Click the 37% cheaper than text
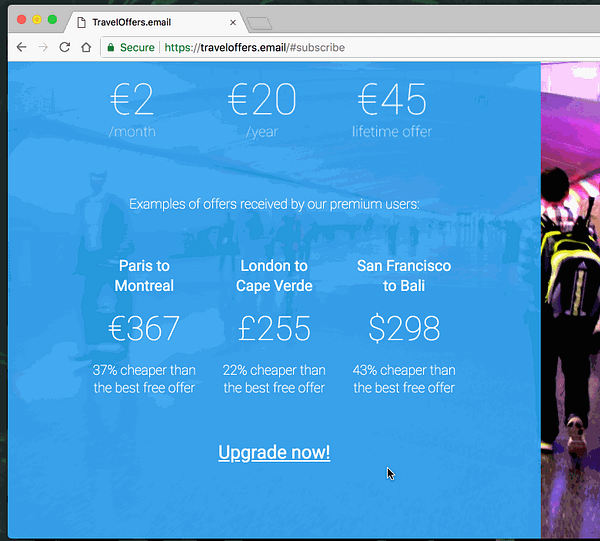This screenshot has height=541, width=600. pyautogui.click(x=144, y=370)
